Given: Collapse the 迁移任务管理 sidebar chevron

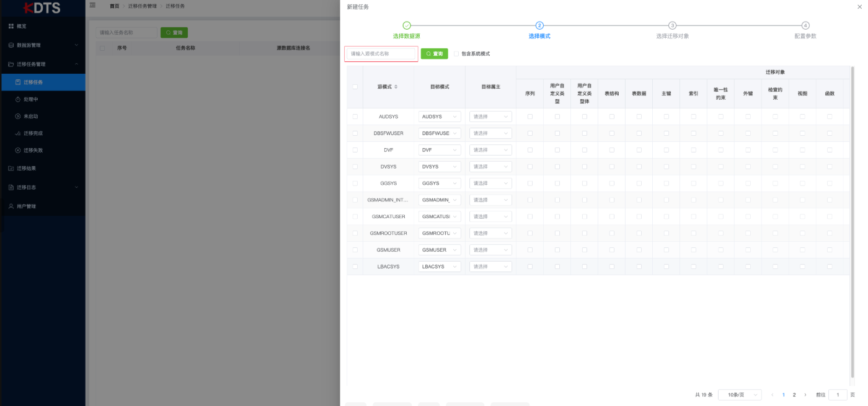Looking at the screenshot, I should (x=77, y=64).
